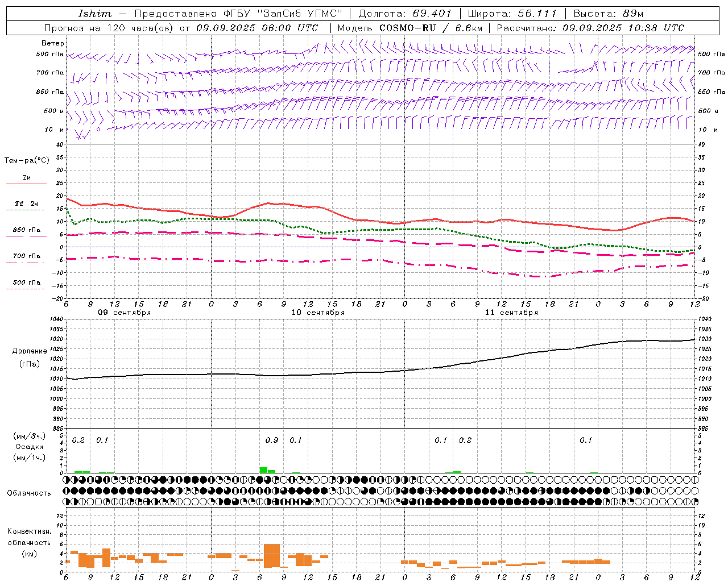Click the "Широта: 56.111" latitude value
728x582 pixels.
(512, 14)
